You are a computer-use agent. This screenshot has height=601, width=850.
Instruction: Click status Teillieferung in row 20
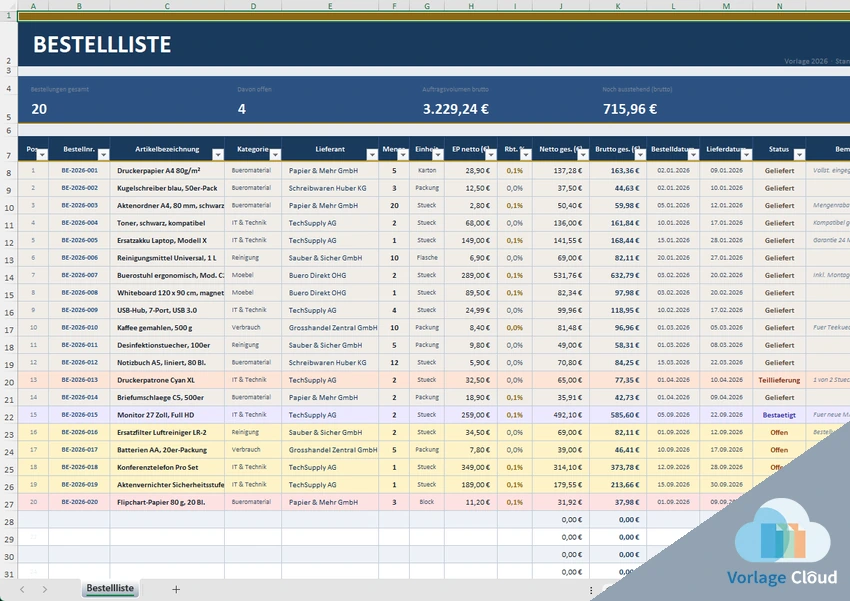[779, 380]
